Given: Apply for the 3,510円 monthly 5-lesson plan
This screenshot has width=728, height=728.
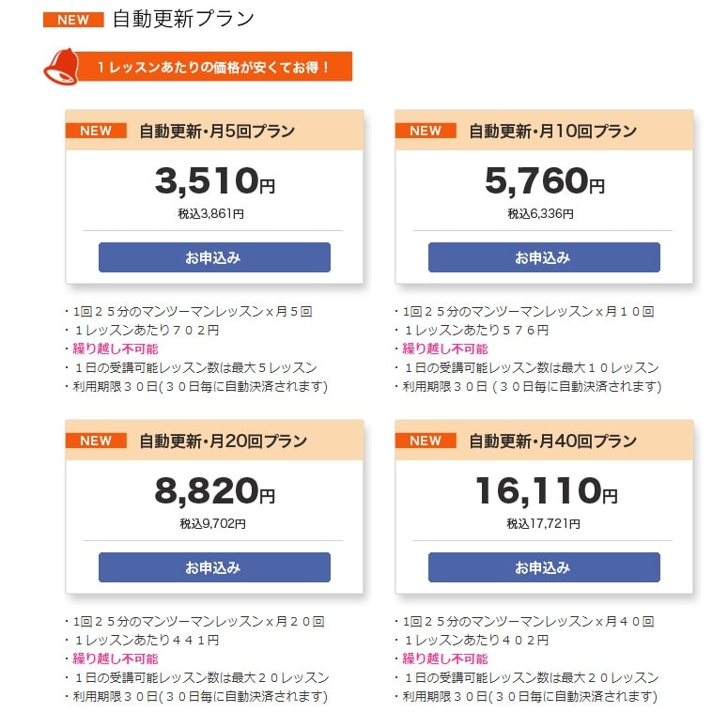Looking at the screenshot, I should point(214,257).
